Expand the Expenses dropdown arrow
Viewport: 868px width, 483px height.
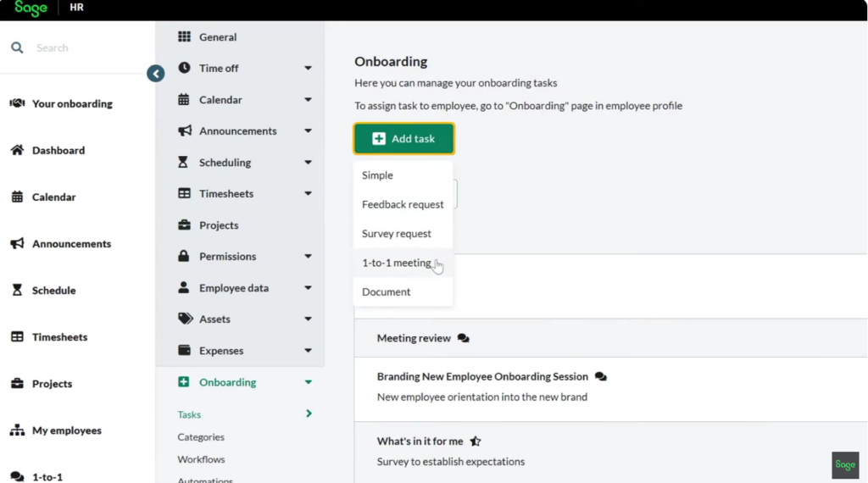click(308, 350)
